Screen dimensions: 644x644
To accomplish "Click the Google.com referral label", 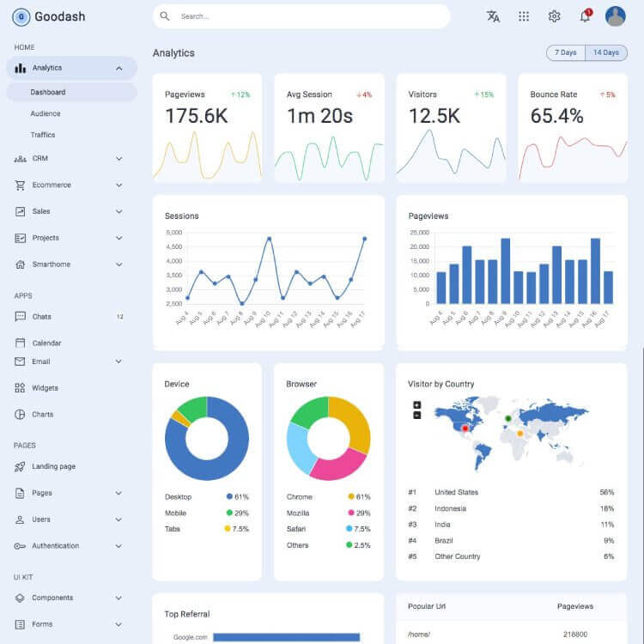I will click(x=190, y=637).
